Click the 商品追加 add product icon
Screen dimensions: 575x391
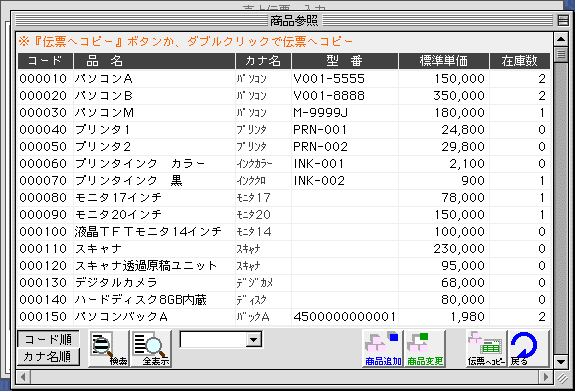(382, 348)
